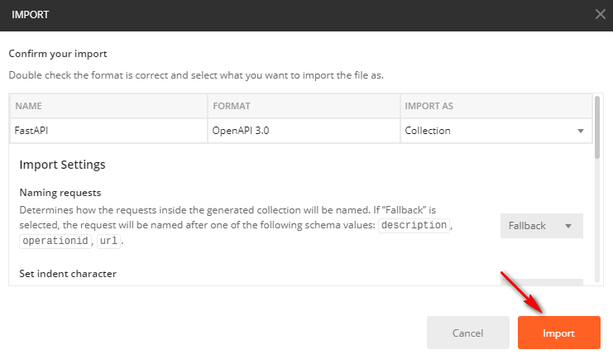The height and width of the screenshot is (364, 613).
Task: Click the url schema value tag
Action: pos(108,242)
